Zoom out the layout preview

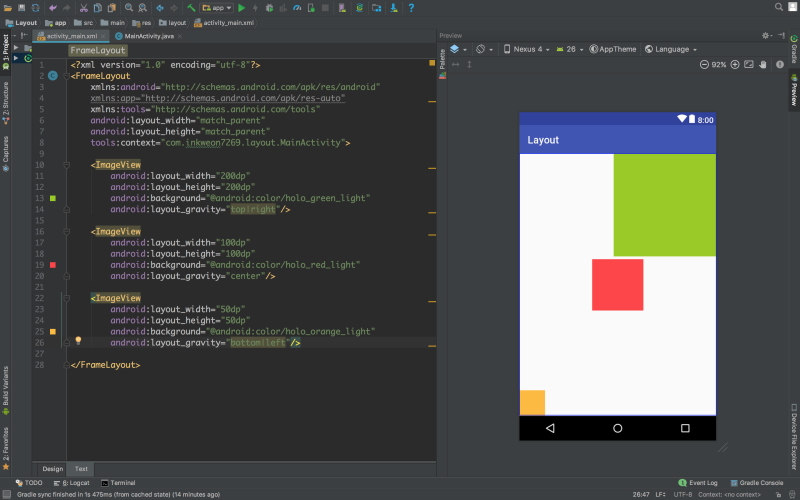pyautogui.click(x=703, y=65)
